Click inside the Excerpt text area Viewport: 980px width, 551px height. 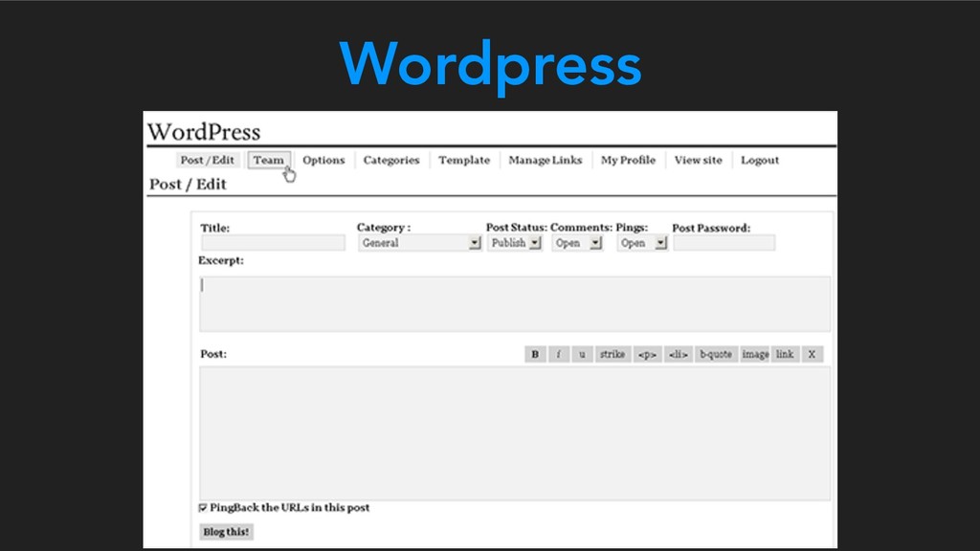tap(515, 304)
